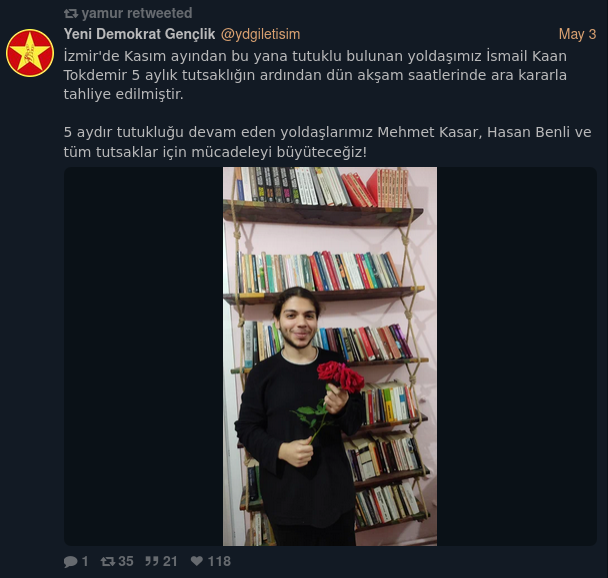
Task: Click the @ydgiletisim handle
Action: (x=260, y=34)
